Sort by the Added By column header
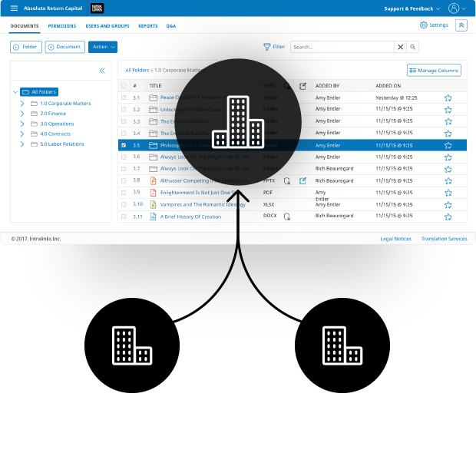 tap(327, 86)
